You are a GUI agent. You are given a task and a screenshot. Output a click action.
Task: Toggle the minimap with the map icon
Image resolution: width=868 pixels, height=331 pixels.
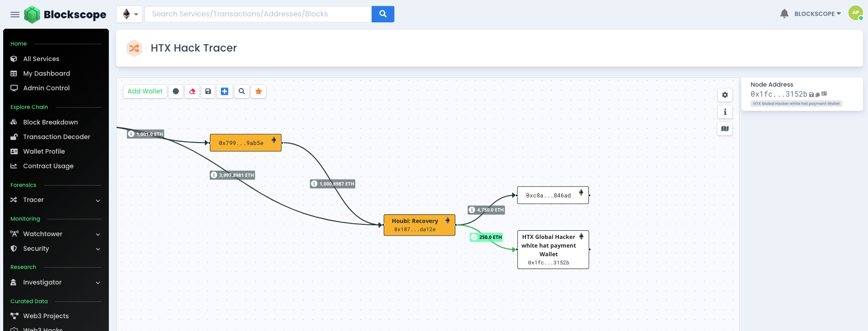(x=725, y=129)
